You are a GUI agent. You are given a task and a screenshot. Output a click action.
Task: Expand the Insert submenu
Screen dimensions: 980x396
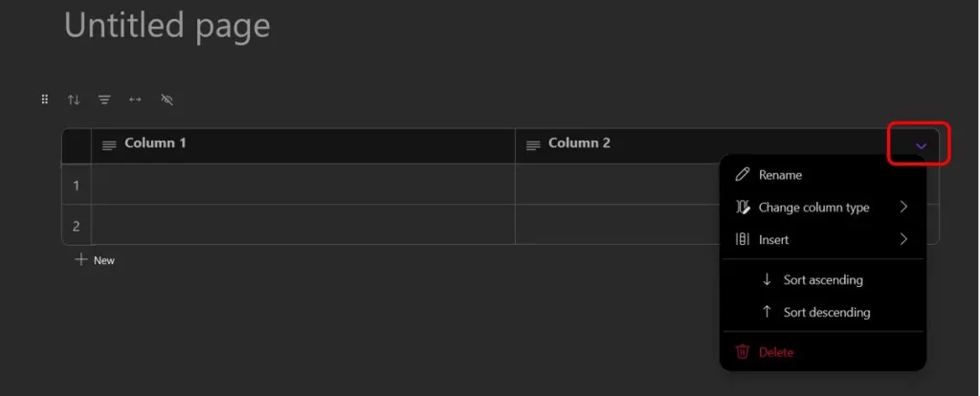tap(822, 239)
